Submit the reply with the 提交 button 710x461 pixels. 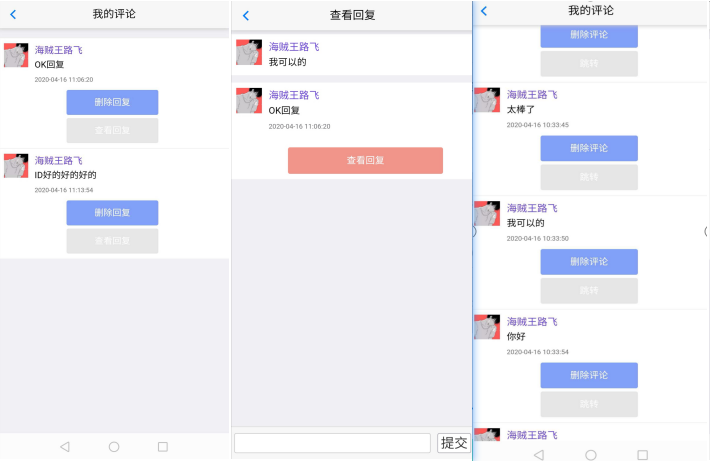pos(454,443)
